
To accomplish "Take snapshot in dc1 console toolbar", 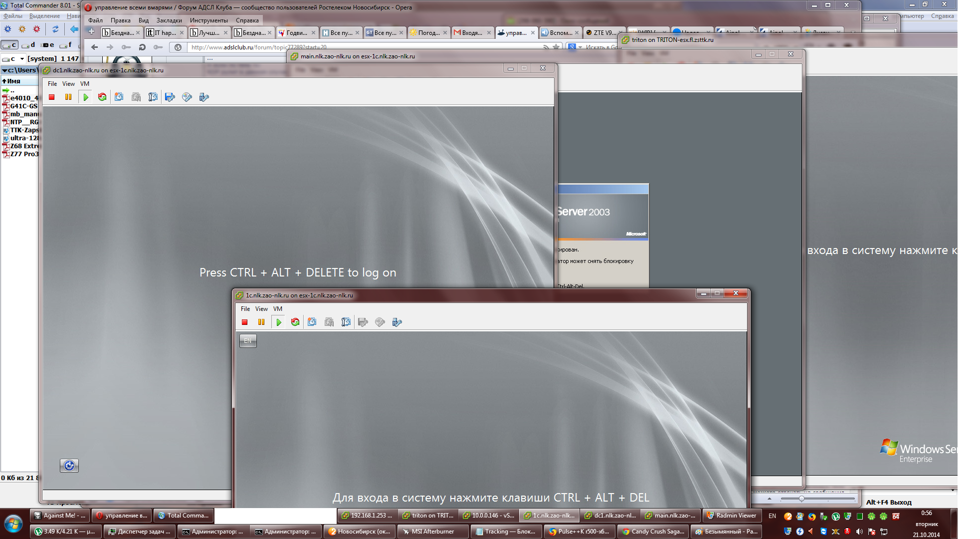I will tap(119, 97).
